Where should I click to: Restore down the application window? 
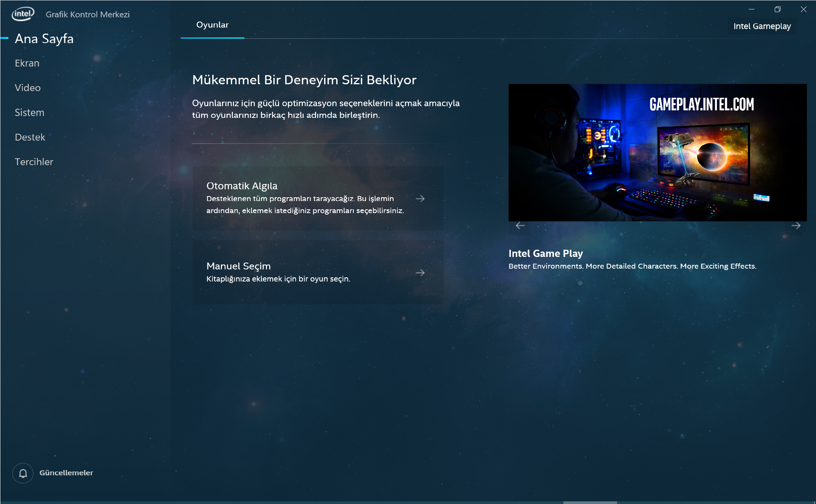(x=777, y=9)
